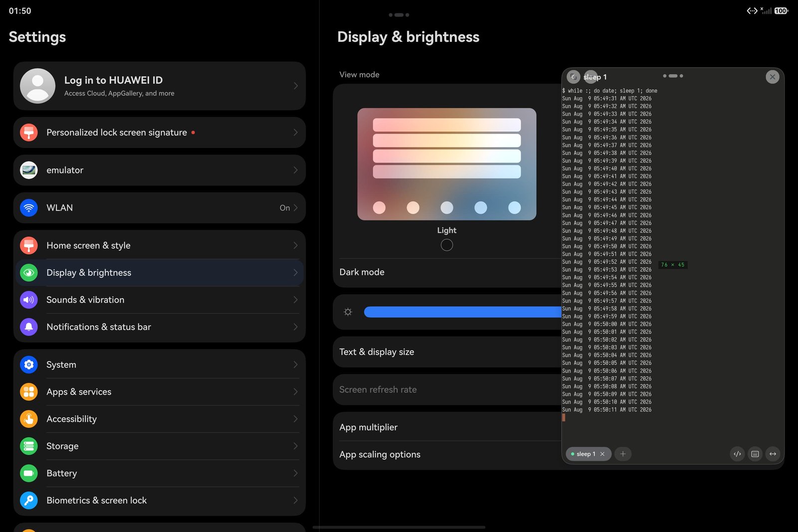
Task: Click the Dark mode row
Action: pos(447,272)
